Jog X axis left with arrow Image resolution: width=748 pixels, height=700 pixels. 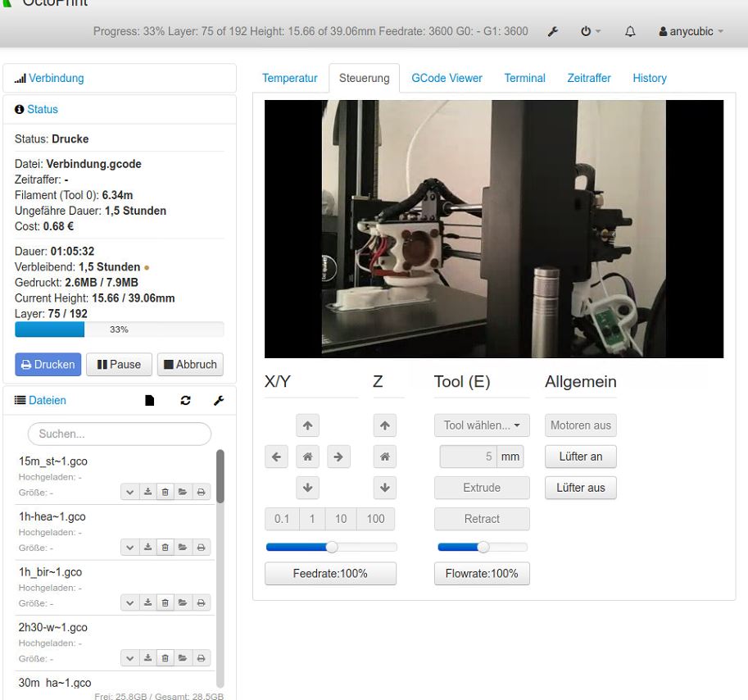tap(276, 457)
